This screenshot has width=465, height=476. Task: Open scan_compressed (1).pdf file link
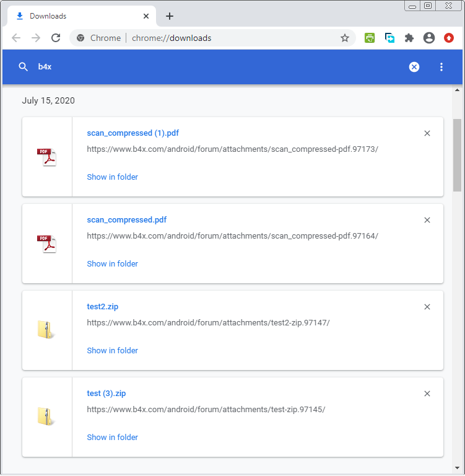133,133
